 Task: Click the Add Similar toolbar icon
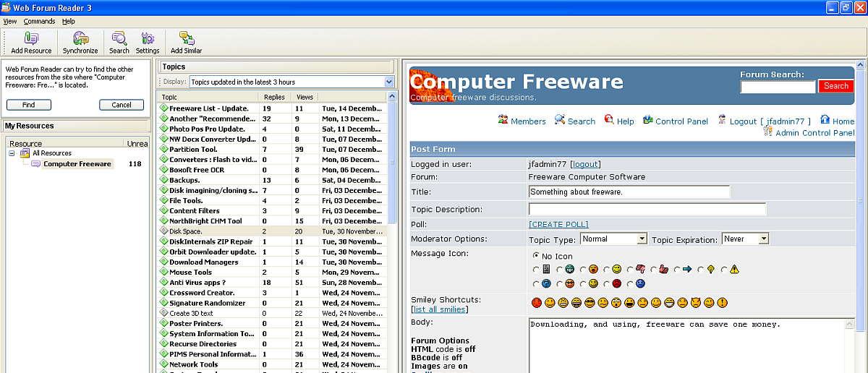pyautogui.click(x=186, y=39)
